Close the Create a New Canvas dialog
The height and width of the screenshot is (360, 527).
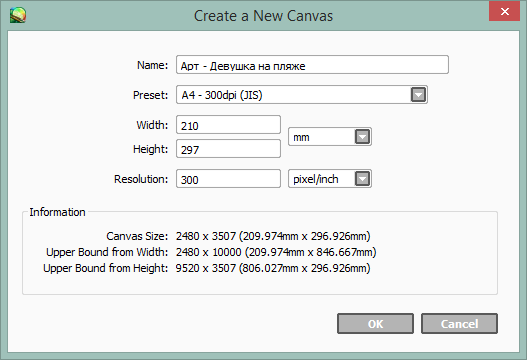tap(504, 11)
